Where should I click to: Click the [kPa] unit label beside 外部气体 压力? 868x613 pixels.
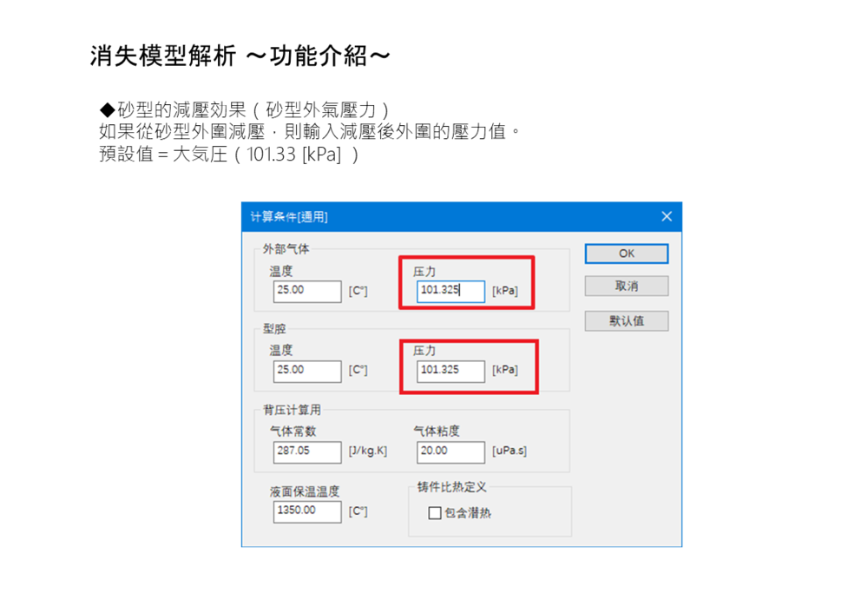(504, 292)
